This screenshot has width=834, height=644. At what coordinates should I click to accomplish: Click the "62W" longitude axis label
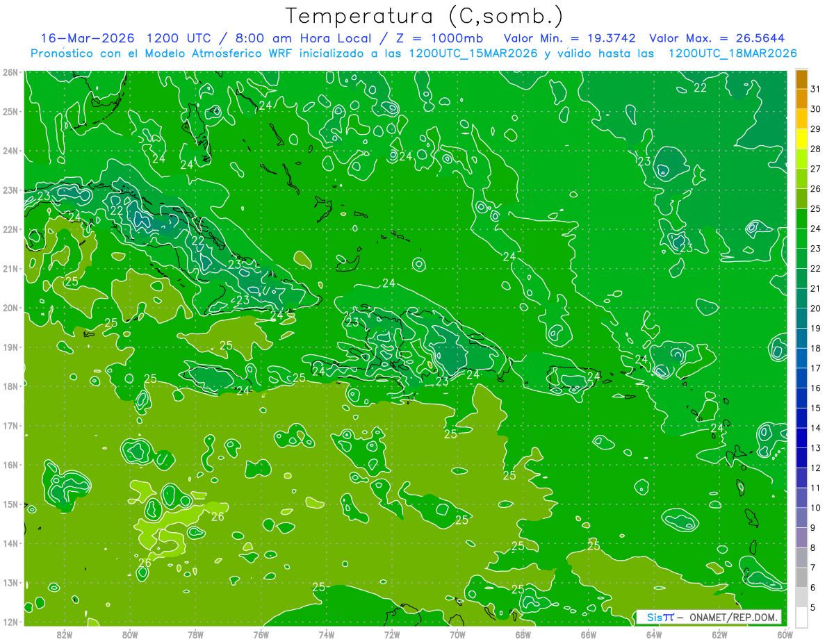pyautogui.click(x=720, y=634)
